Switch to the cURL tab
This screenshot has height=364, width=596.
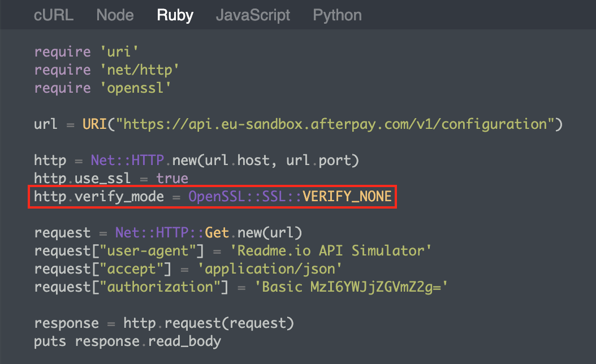coord(54,15)
